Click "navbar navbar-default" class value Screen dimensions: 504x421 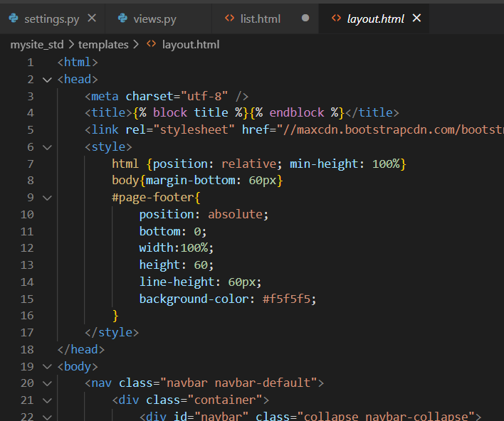[238, 383]
